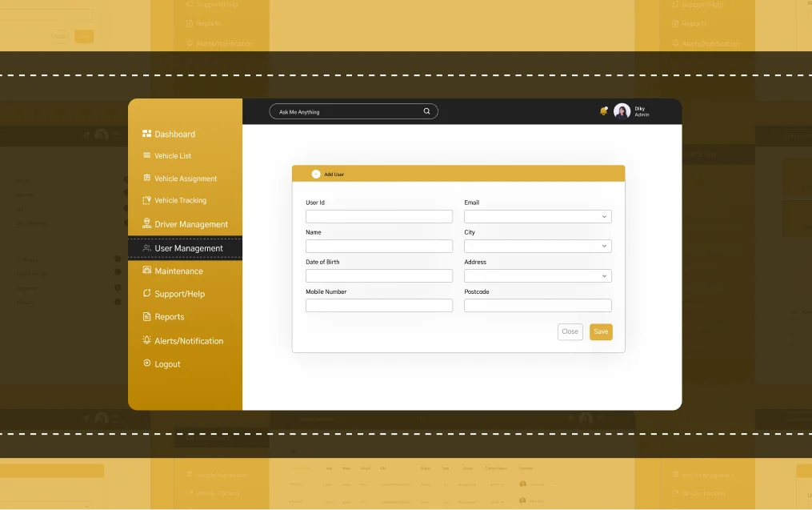
Task: Select Reports in the sidebar
Action: (x=169, y=317)
